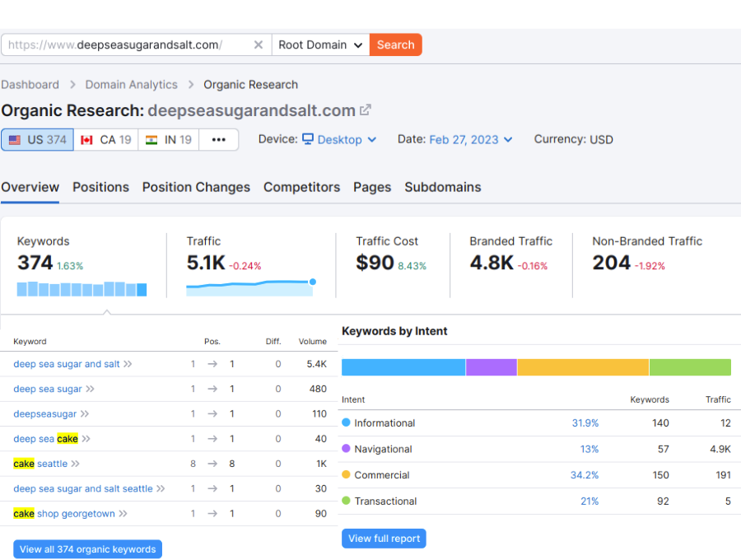Image resolution: width=741 pixels, height=560 pixels.
Task: Click double chevron next to deepseasugar
Action: pyautogui.click(x=84, y=414)
